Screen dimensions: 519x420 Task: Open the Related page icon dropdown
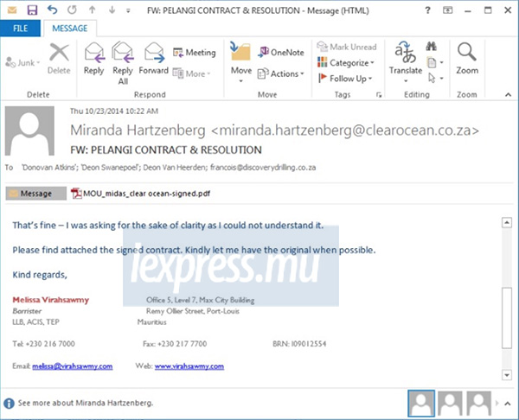point(435,62)
